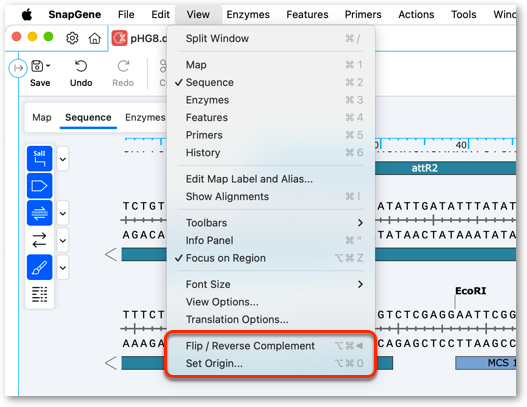Click the lower feature continuation arrow

(111, 363)
